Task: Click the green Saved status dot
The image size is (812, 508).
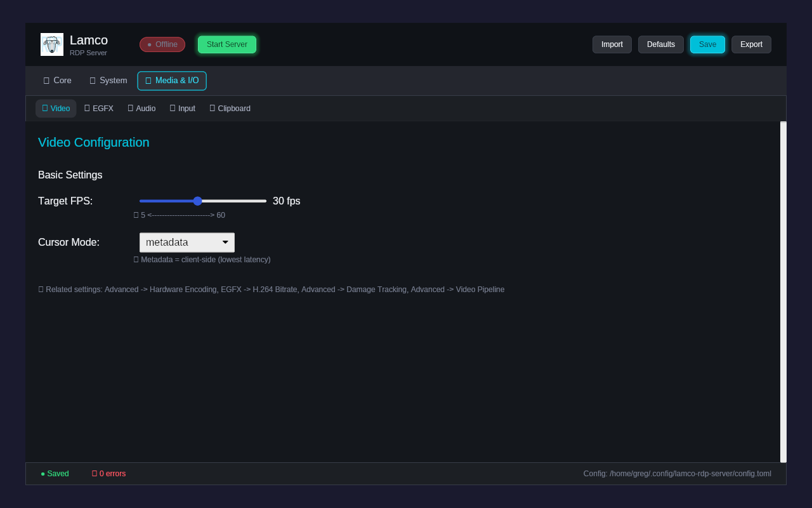Action: (42, 474)
